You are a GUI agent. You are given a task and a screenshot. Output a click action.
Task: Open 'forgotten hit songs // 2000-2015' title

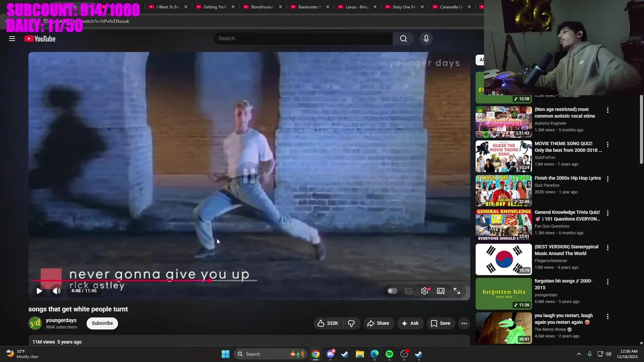pyautogui.click(x=563, y=284)
